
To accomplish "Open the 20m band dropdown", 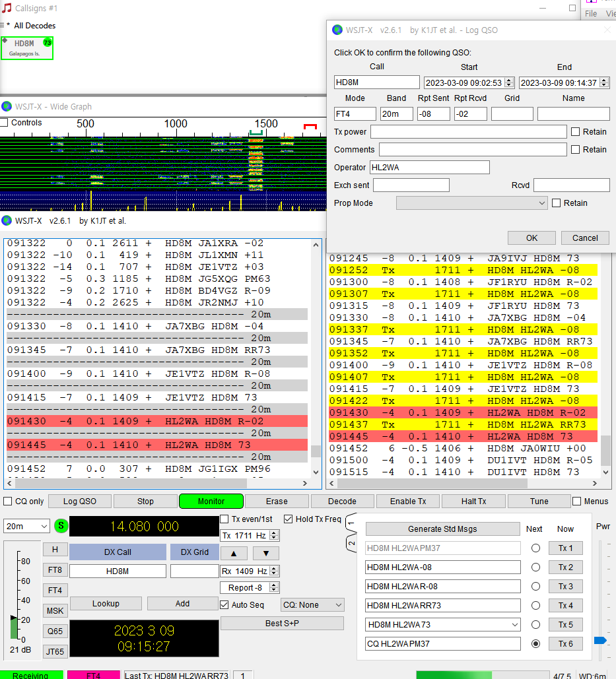I will [26, 527].
